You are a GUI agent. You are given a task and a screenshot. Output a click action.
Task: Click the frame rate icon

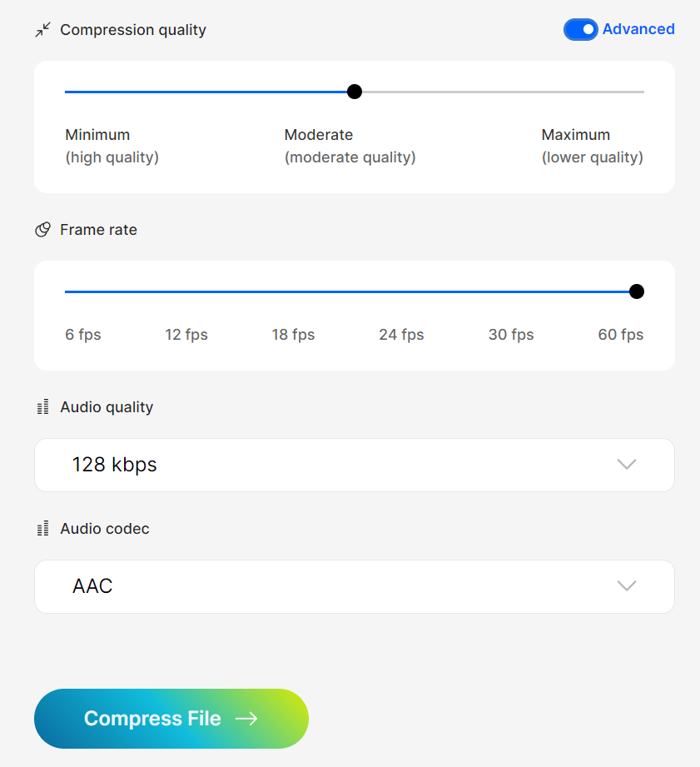[x=42, y=230]
